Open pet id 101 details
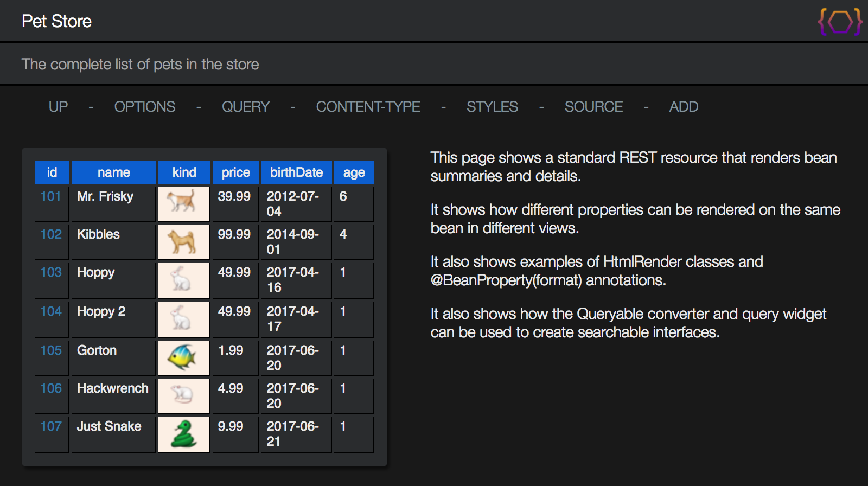868x486 pixels. pyautogui.click(x=51, y=196)
